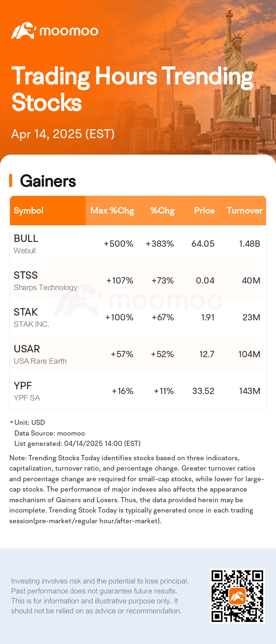Click the Price column header
This screenshot has width=276, height=644.
pyautogui.click(x=204, y=211)
